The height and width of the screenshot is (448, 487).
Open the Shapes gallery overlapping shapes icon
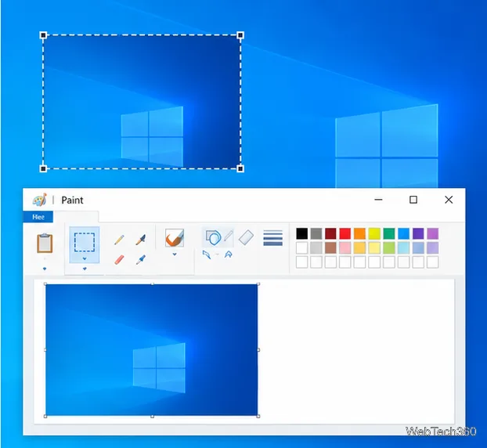[214, 237]
